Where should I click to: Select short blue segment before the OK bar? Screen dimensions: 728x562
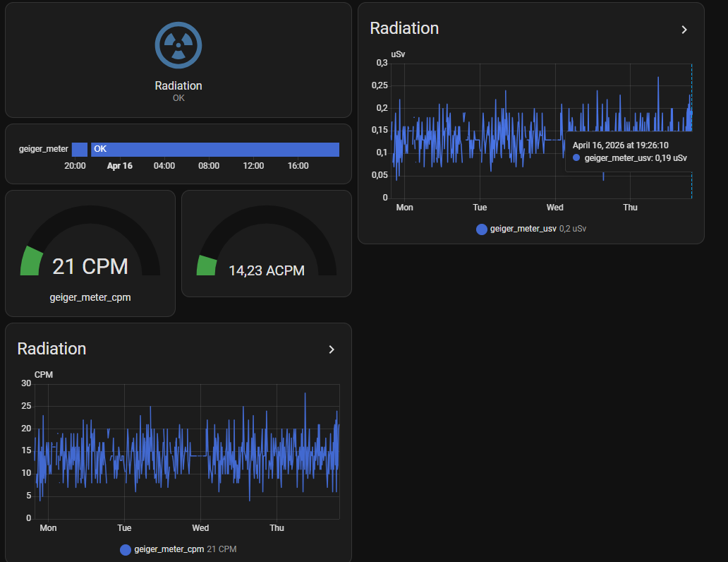[x=80, y=149]
